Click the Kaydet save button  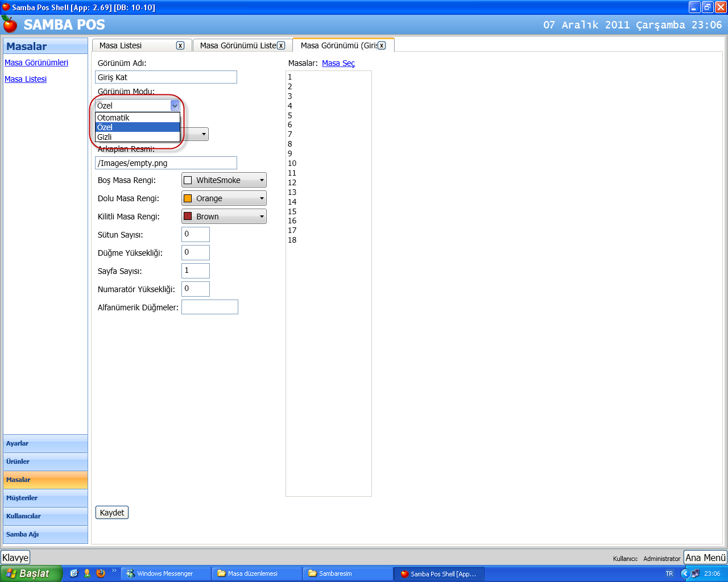click(112, 513)
